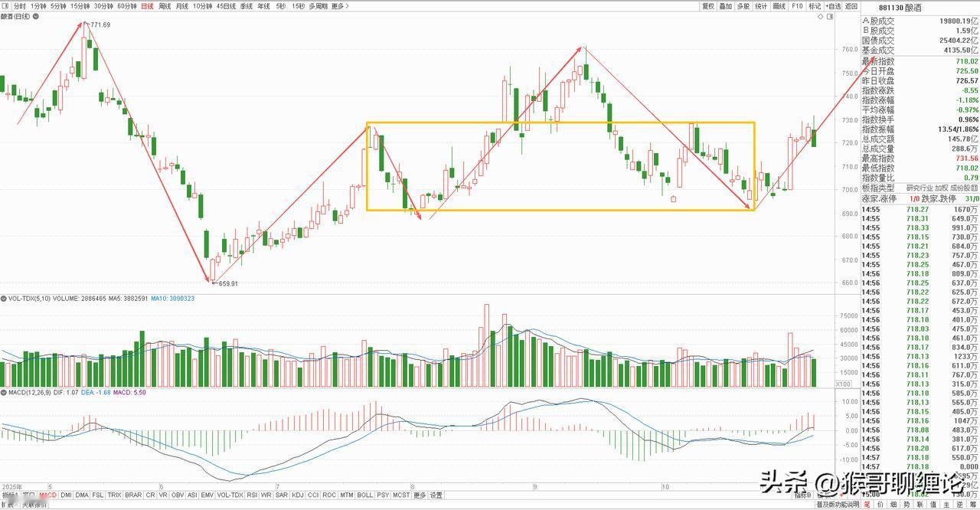Switch to 分时 chart period

pyautogui.click(x=20, y=6)
